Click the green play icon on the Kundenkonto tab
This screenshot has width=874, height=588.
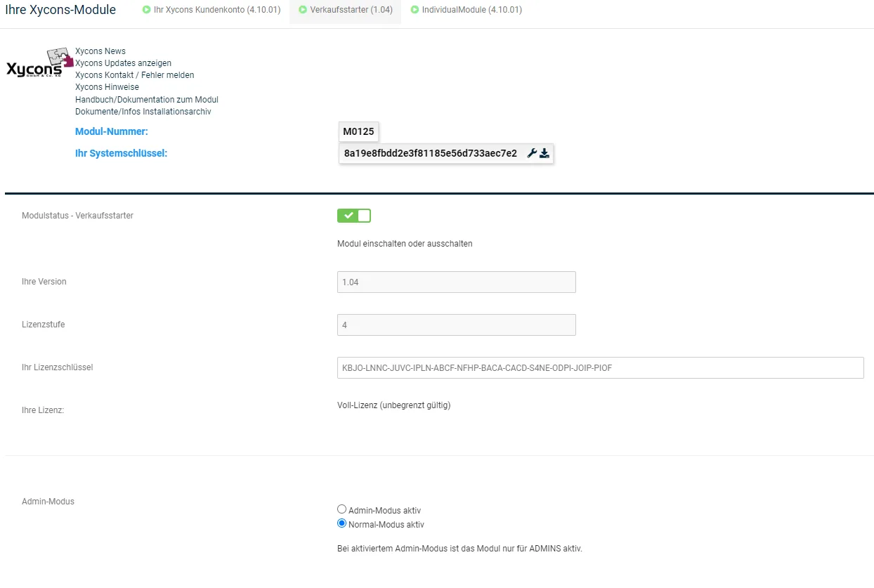point(146,11)
